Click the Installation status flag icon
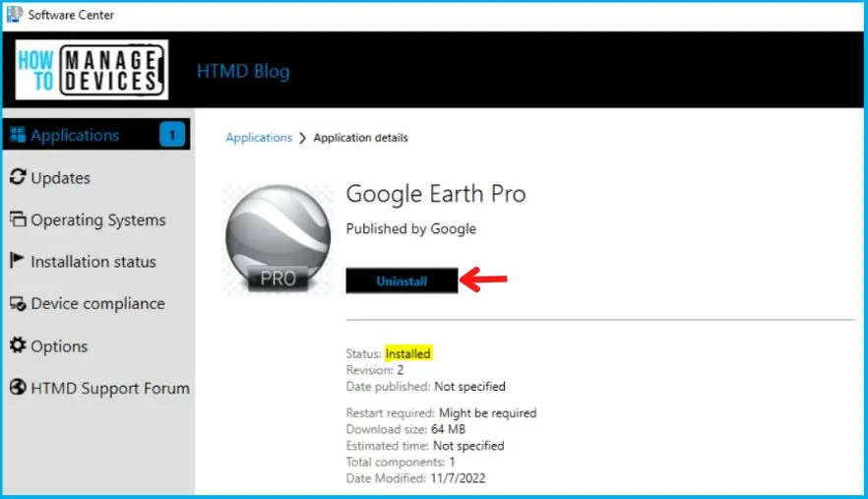This screenshot has width=868, height=499. [x=17, y=260]
